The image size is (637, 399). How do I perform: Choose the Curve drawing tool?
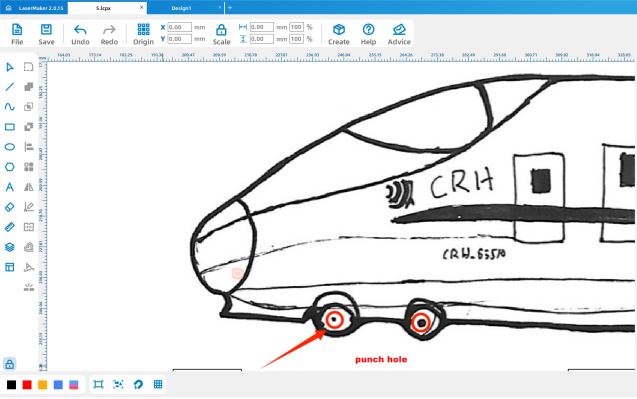(x=10, y=106)
